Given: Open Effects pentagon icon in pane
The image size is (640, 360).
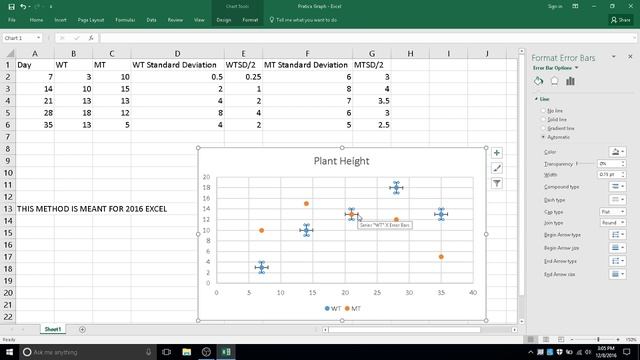Looking at the screenshot, I should (554, 81).
